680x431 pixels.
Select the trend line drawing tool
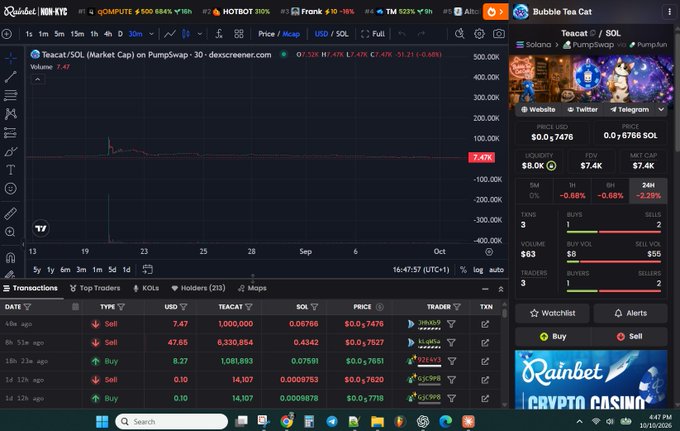[11, 77]
